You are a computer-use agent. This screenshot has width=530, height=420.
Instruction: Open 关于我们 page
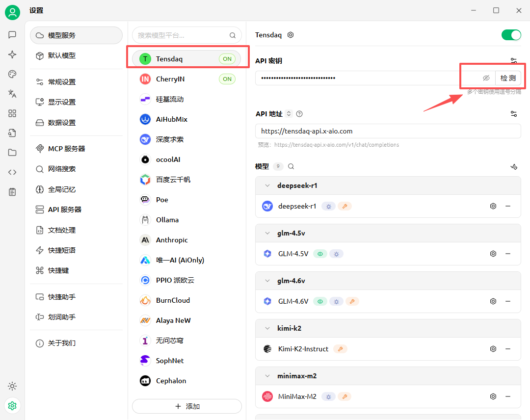point(76,343)
